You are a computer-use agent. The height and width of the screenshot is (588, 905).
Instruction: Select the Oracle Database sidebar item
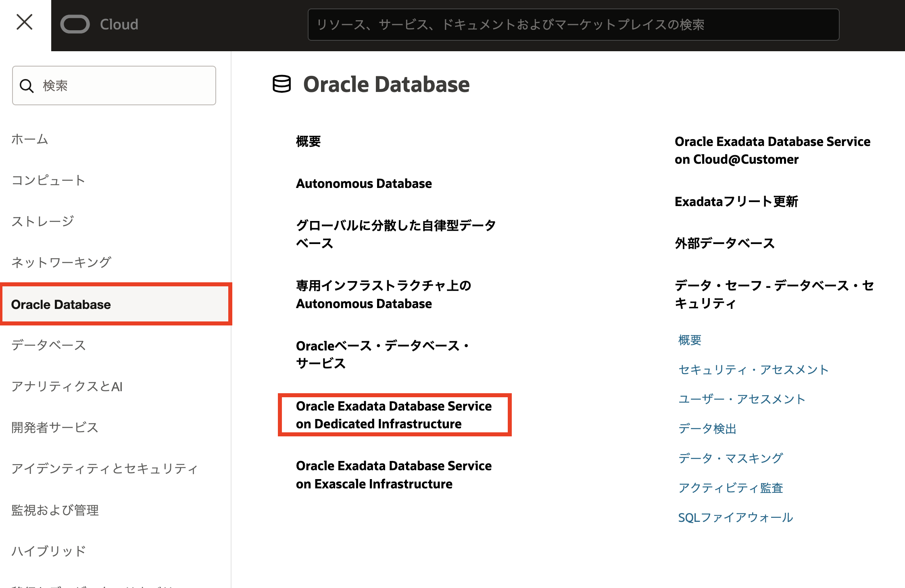(61, 304)
